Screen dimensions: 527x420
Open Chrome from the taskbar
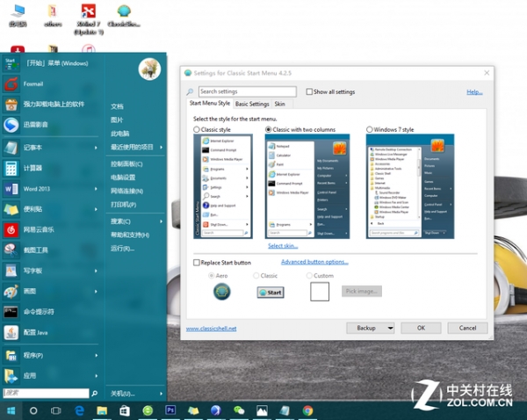click(307, 410)
